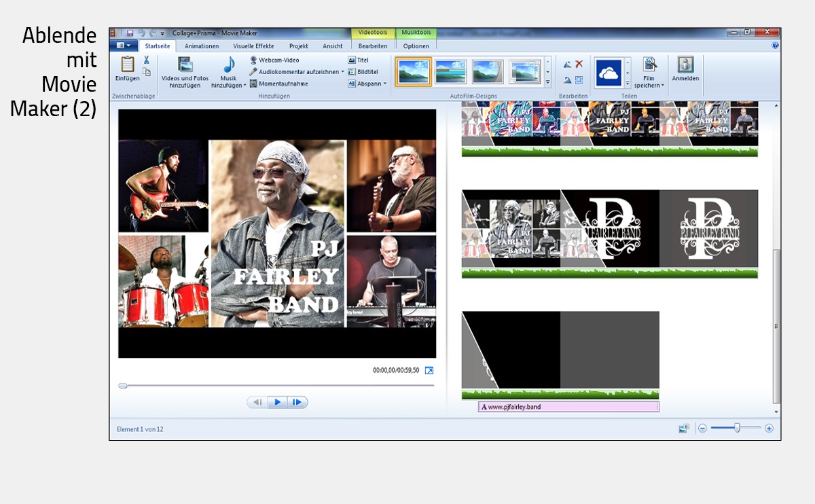Select the www.pjfairley.band text clip on timeline
This screenshot has width=815, height=504.
point(568,407)
